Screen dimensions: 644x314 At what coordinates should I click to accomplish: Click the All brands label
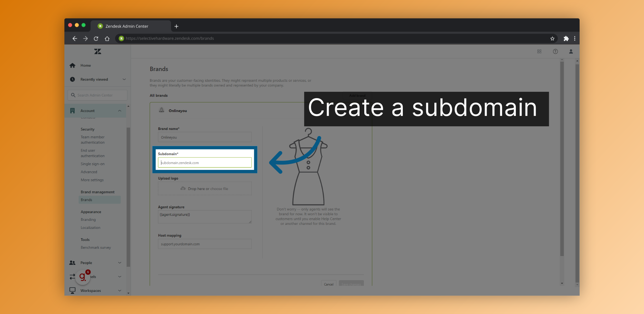(x=159, y=96)
